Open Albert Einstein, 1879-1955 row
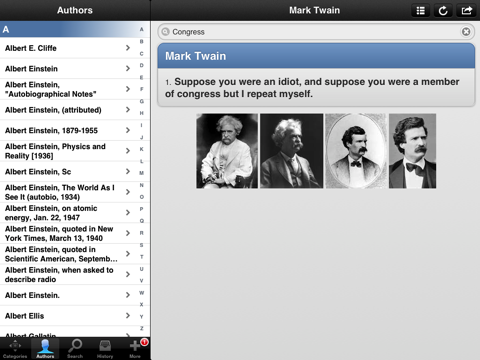Image resolution: width=480 pixels, height=360 pixels. 68,130
